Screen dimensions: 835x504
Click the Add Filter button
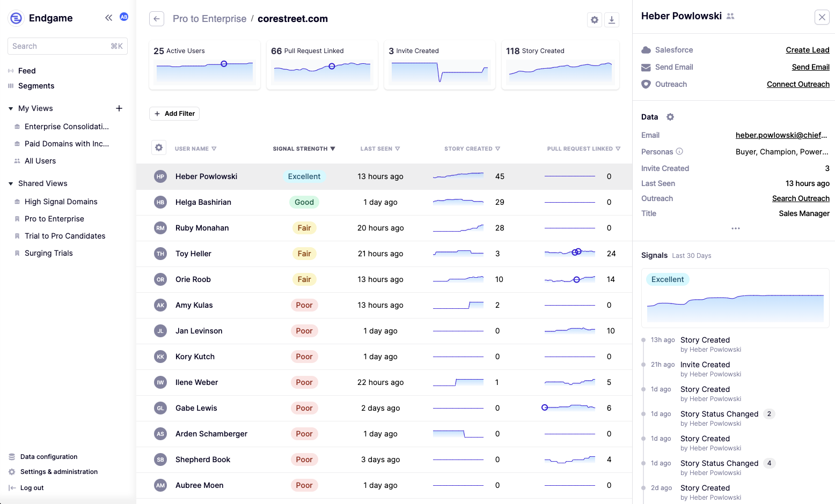(174, 114)
